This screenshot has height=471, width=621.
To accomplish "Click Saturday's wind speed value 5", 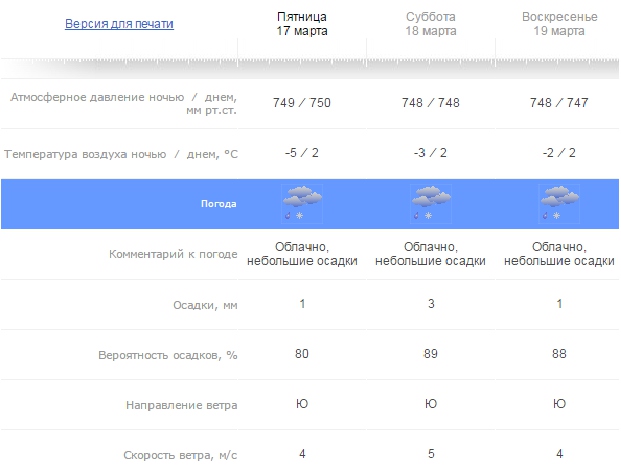I will (x=431, y=454).
